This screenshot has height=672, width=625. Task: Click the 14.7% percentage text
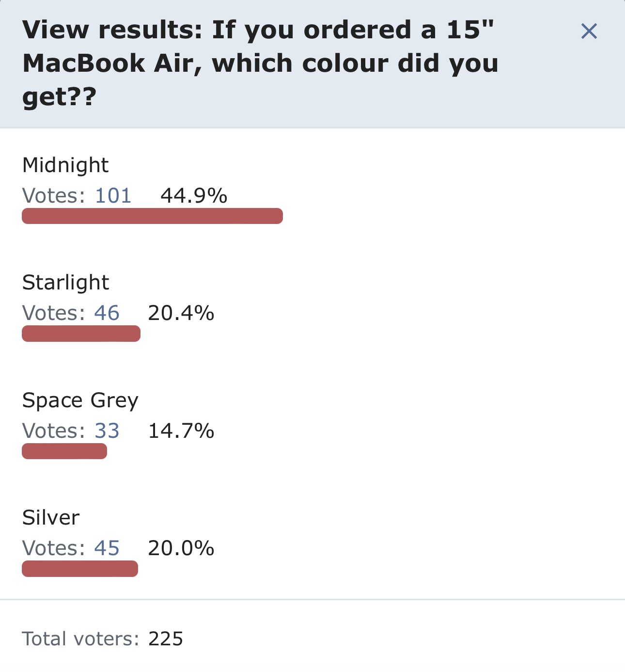coord(181,431)
